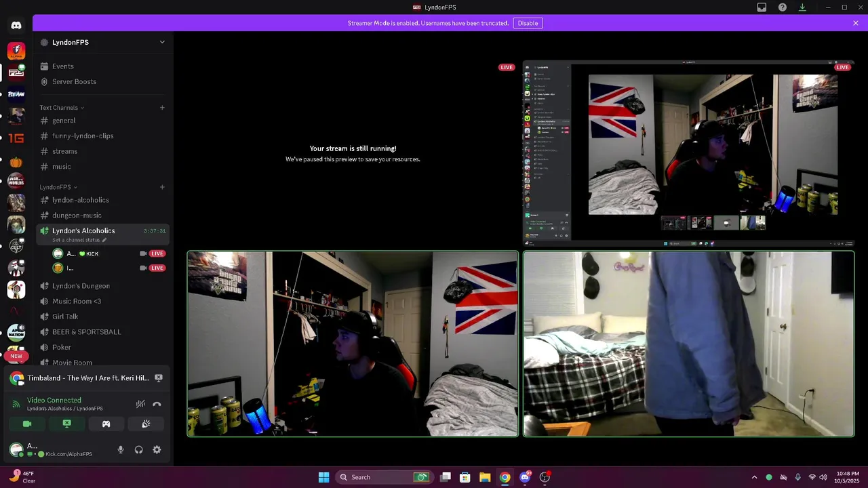Join Girl Talk voice channel
This screenshot has height=488, width=868.
pos(103,317)
